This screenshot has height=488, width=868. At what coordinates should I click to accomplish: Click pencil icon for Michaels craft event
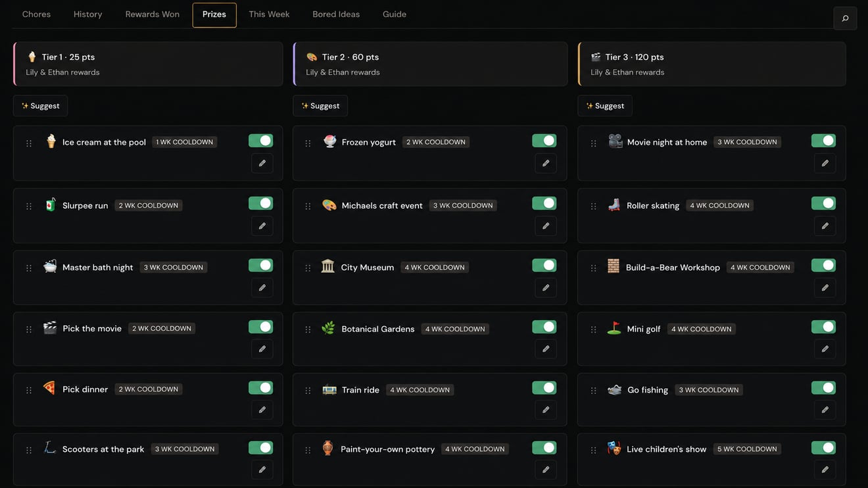point(545,226)
